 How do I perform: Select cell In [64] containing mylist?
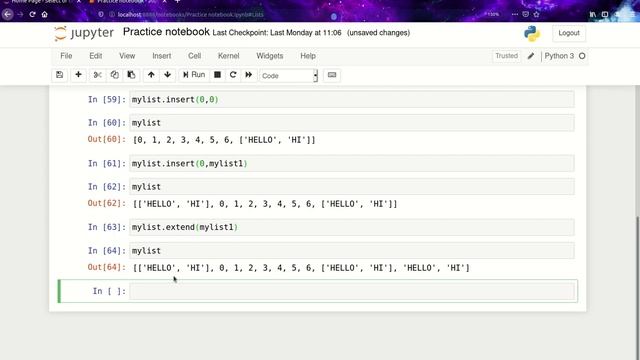point(352,251)
